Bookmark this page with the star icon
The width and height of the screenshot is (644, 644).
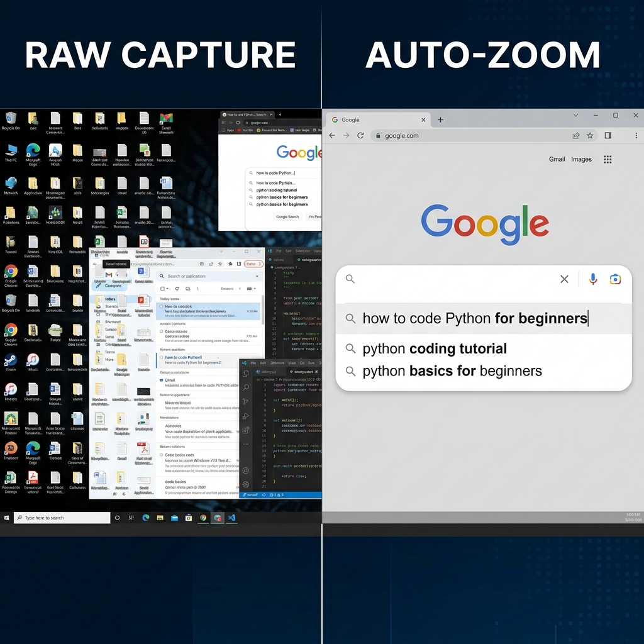[x=590, y=136]
